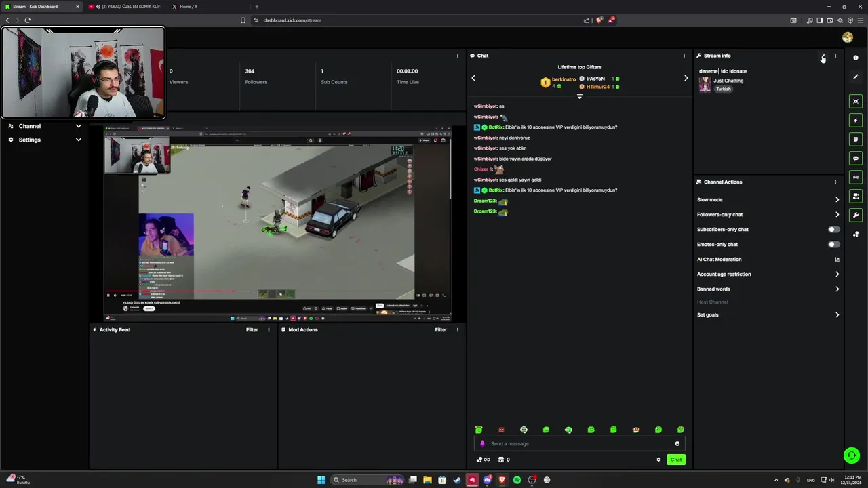Click the three-circles icon at sidebar bottom
Screen dimensions: 868x488
click(856, 235)
